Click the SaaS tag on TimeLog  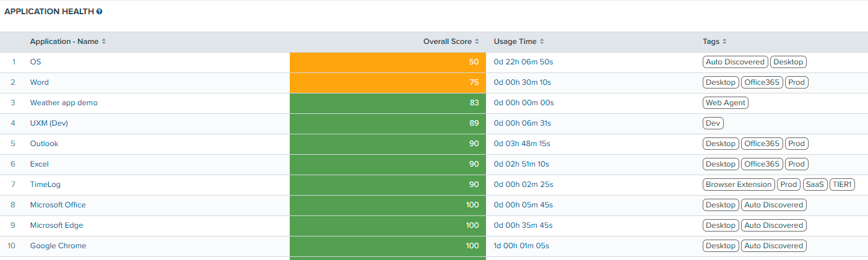[815, 184]
